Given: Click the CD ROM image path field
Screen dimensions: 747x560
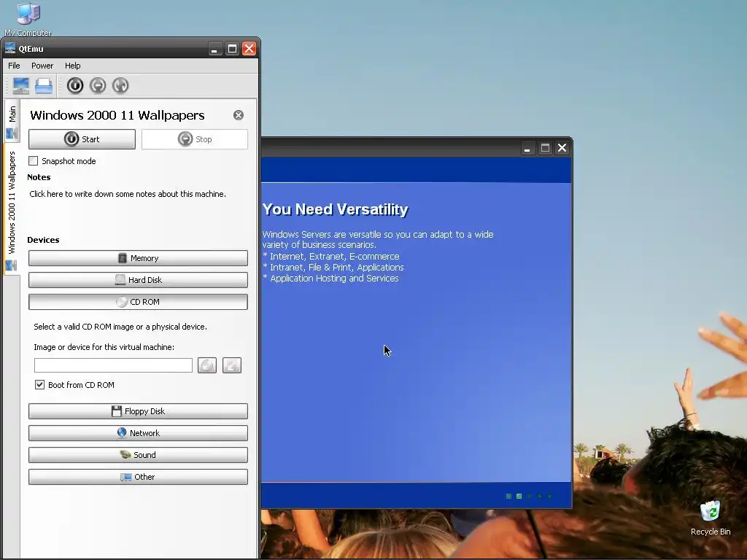Looking at the screenshot, I should click(113, 366).
